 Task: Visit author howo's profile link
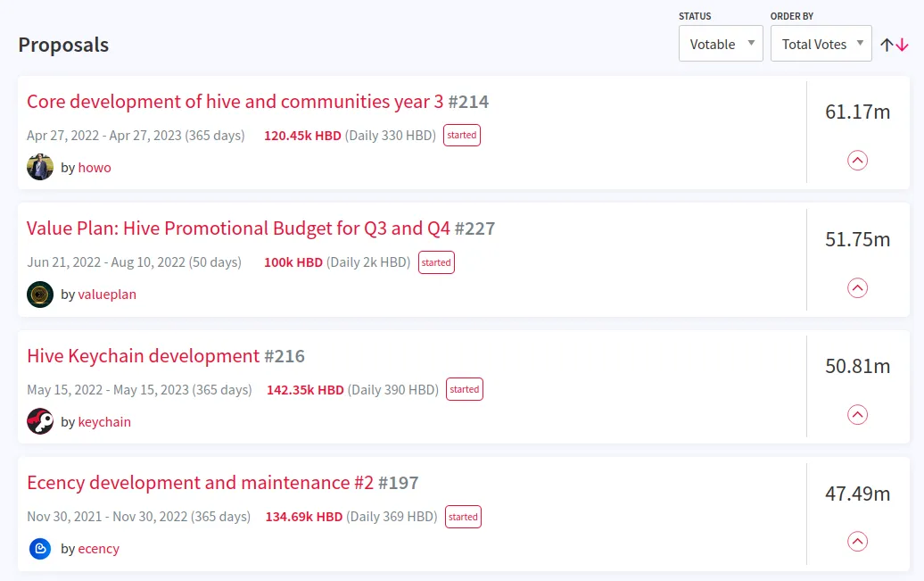click(95, 168)
